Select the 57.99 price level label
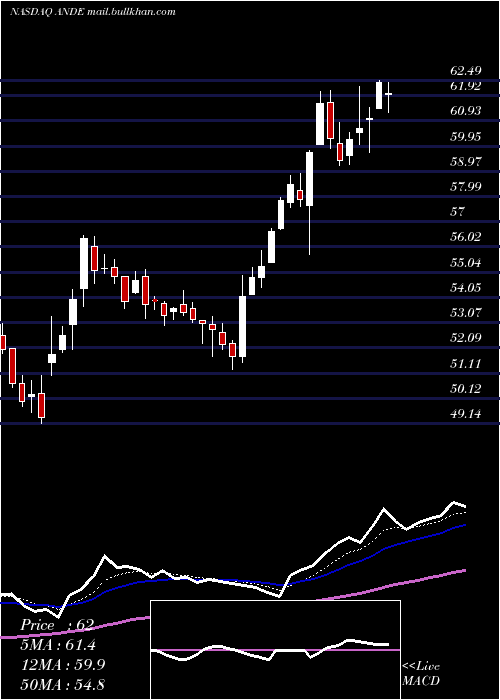 (466, 187)
